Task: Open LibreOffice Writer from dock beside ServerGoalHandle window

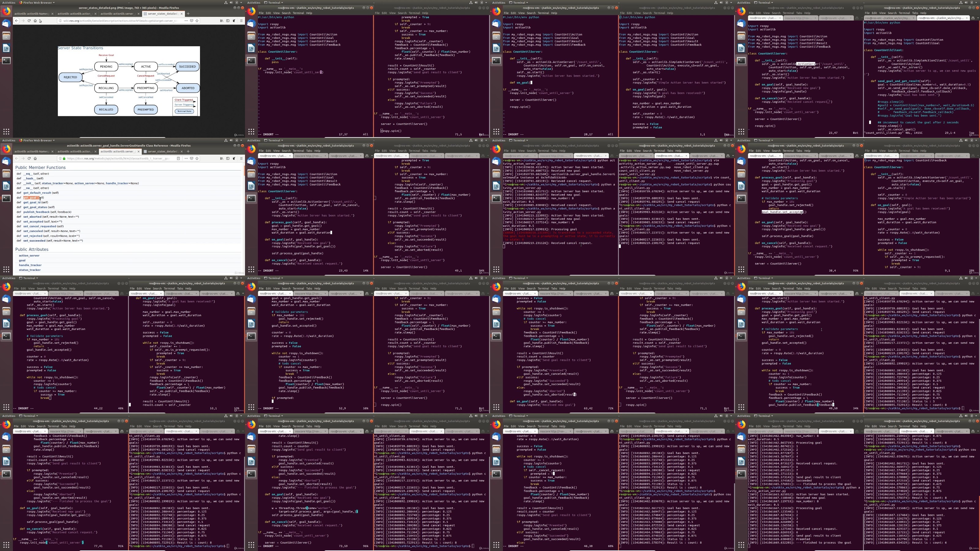Action: (6, 186)
